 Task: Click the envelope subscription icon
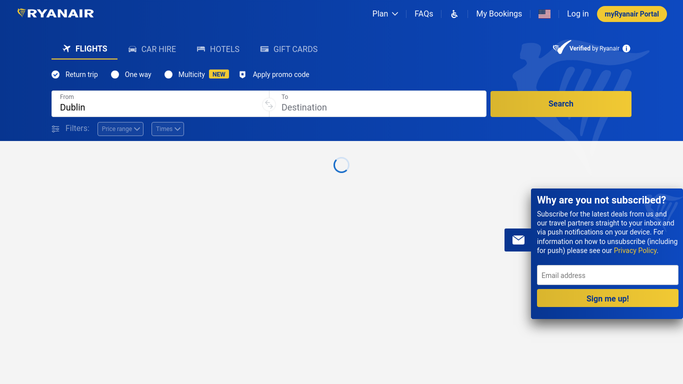[x=518, y=240]
